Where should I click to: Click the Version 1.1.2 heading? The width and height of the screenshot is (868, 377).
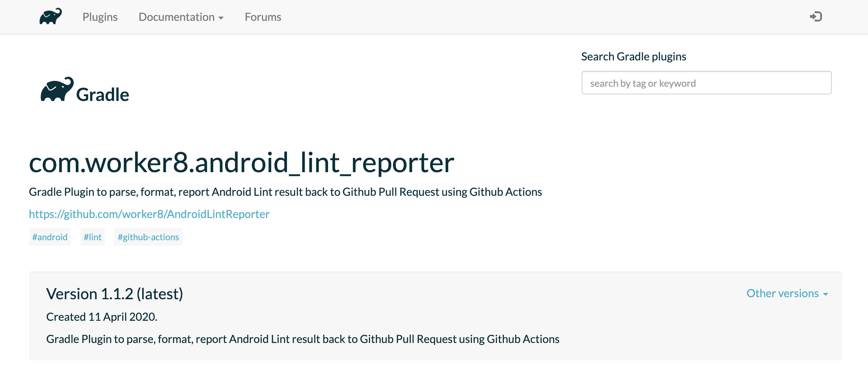[115, 293]
